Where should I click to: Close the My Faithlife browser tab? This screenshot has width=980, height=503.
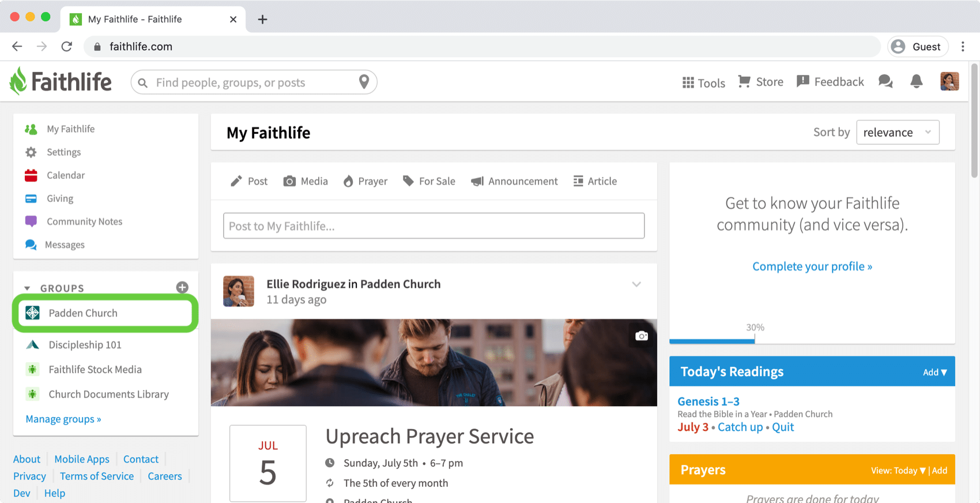[x=233, y=19]
